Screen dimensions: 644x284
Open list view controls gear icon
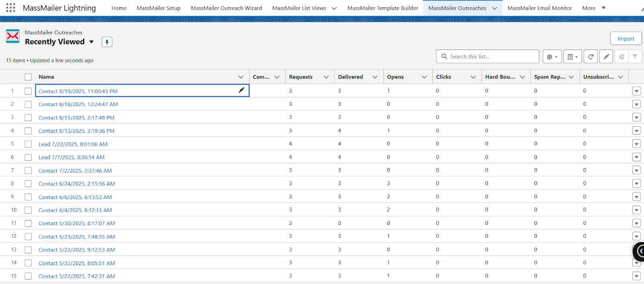(x=552, y=57)
